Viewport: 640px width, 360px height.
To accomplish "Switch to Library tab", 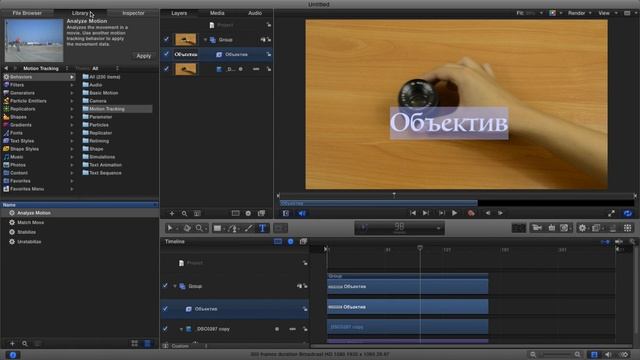I will pos(80,13).
